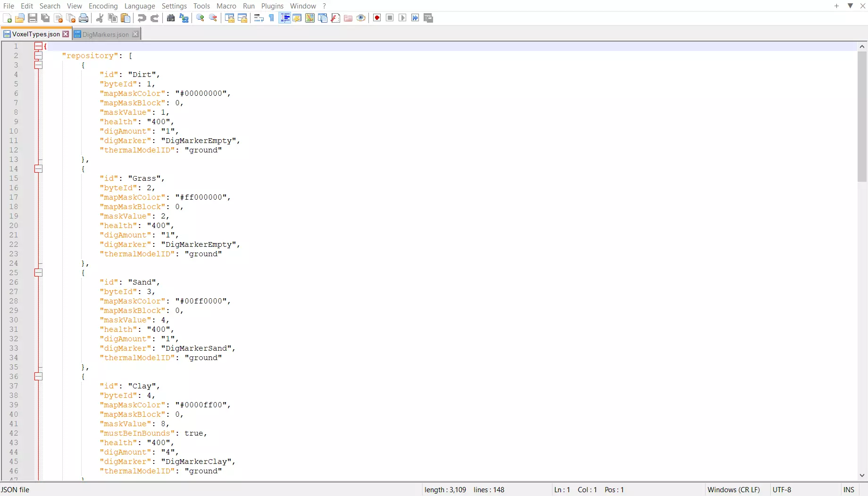Switch to the DigMarkers.json tab
868x496 pixels.
point(106,34)
